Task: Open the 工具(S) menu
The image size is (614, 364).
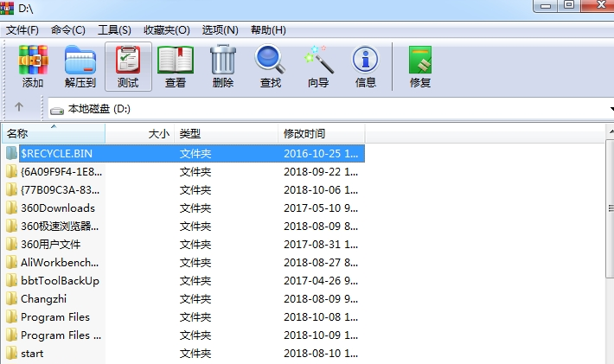Action: click(114, 30)
